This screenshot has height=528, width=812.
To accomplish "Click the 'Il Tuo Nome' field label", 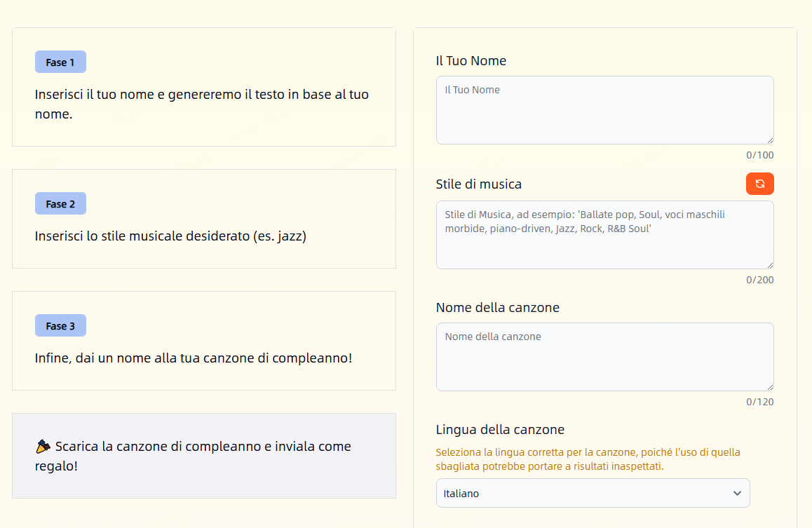I will (471, 61).
